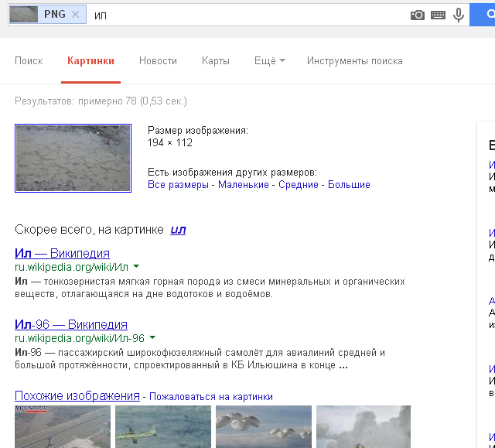Image resolution: width=495 pixels, height=448 pixels.
Task: Click in the search input field
Action: (x=247, y=15)
